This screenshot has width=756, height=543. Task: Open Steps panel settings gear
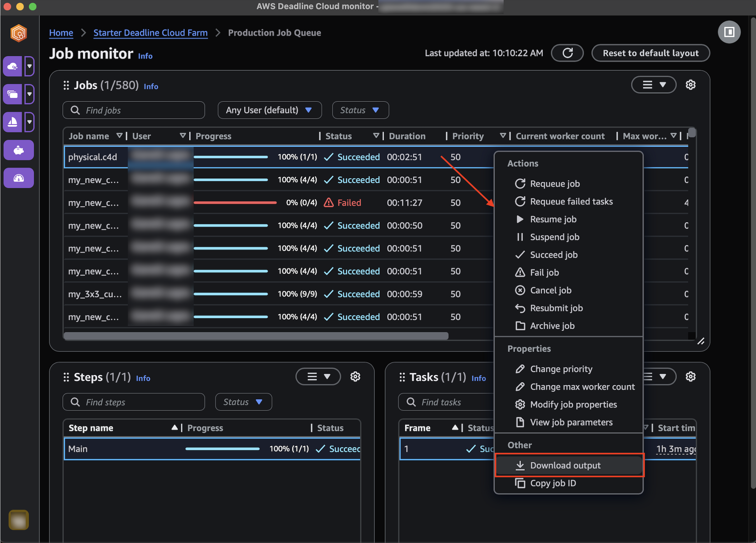coord(355,377)
